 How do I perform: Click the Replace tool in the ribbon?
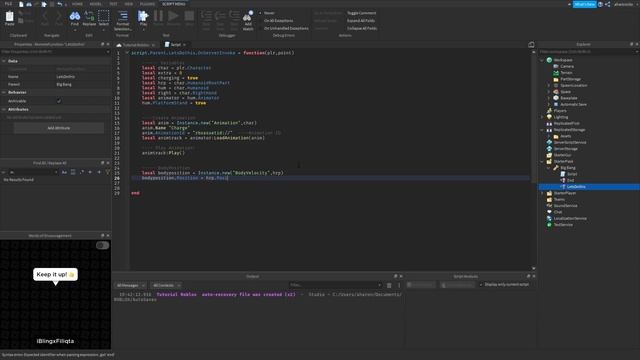(89, 19)
